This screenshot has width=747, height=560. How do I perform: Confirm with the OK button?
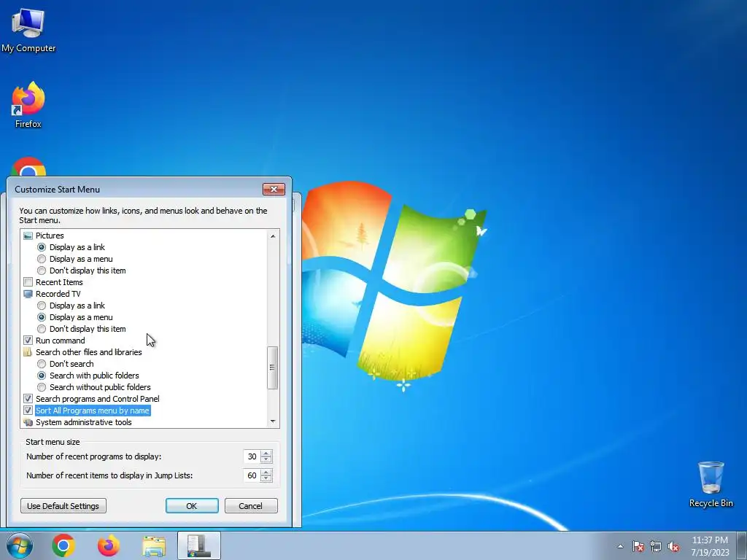(192, 506)
